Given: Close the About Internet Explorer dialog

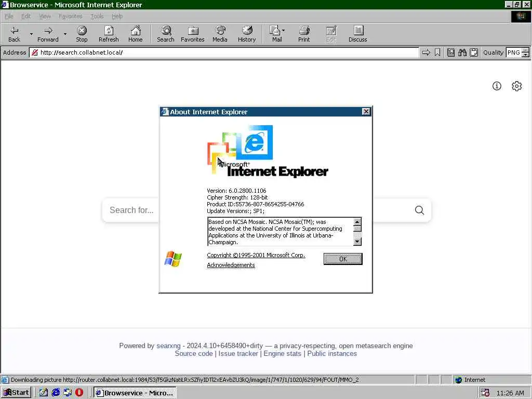Looking at the screenshot, I should click(x=366, y=112).
